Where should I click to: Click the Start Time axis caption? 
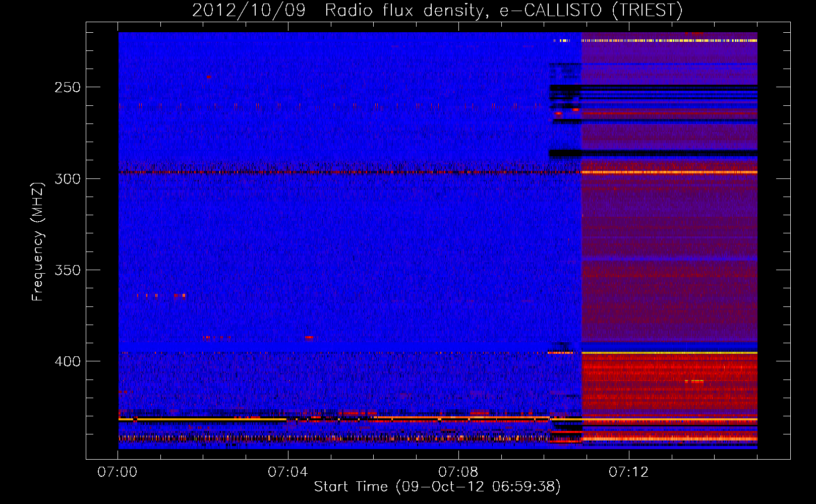tap(437, 487)
